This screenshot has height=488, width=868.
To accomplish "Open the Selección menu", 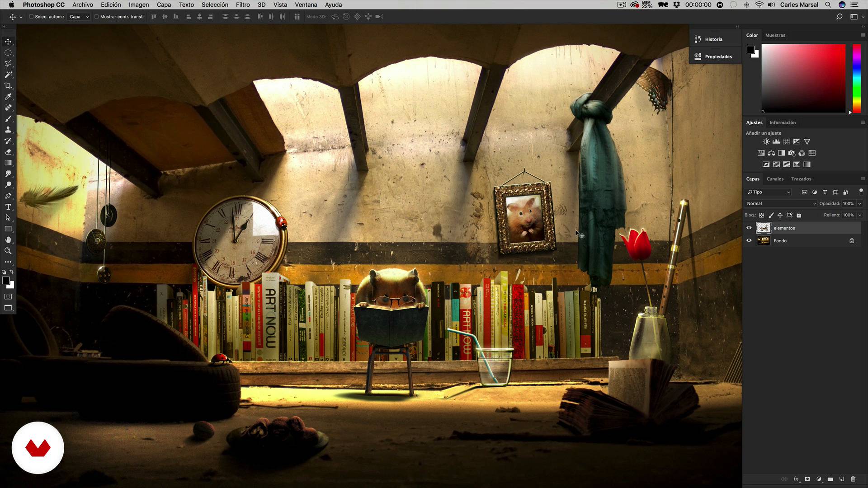I will (215, 5).
